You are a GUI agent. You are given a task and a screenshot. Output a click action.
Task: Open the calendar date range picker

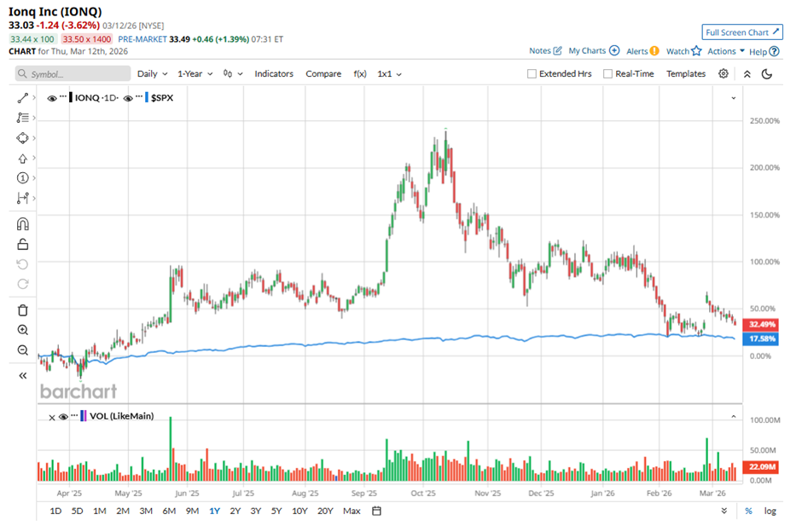(376, 511)
